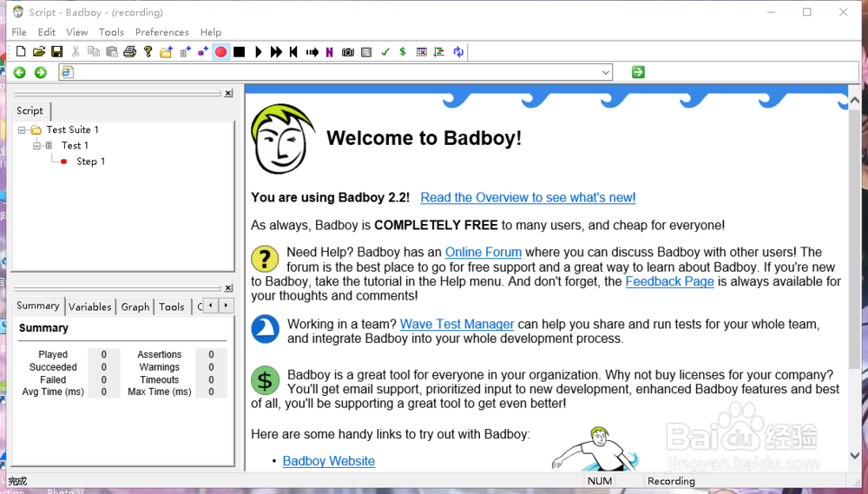Viewport: 868px width, 494px height.
Task: Click the blue Wave Test Manager logo icon
Action: tap(265, 329)
